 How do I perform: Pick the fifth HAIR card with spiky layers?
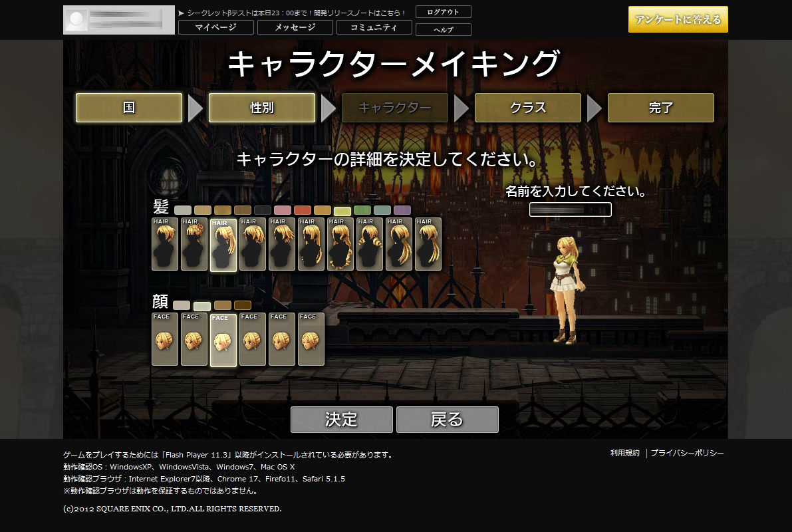coord(282,244)
